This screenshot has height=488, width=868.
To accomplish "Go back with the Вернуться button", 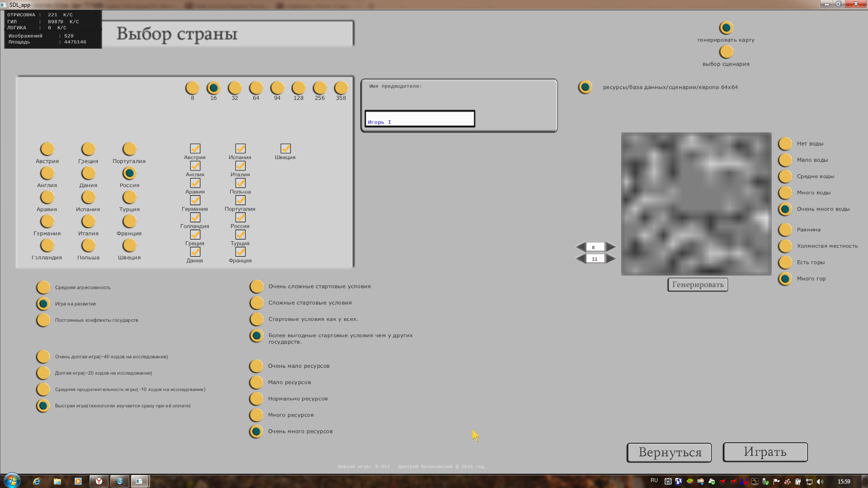I will click(x=669, y=452).
